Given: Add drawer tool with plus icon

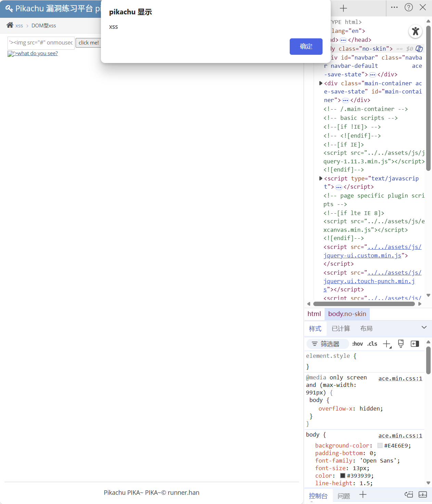Looking at the screenshot, I should 363,494.
